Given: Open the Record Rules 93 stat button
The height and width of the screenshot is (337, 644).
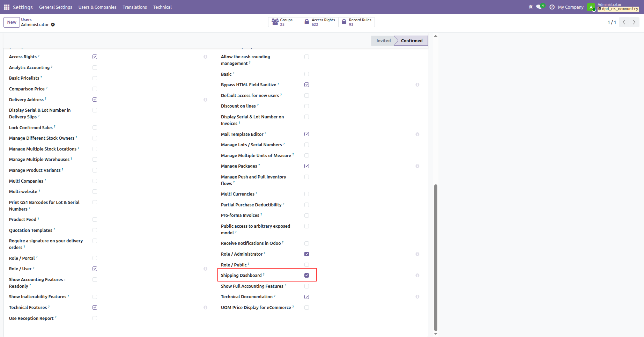Looking at the screenshot, I should [x=356, y=22].
